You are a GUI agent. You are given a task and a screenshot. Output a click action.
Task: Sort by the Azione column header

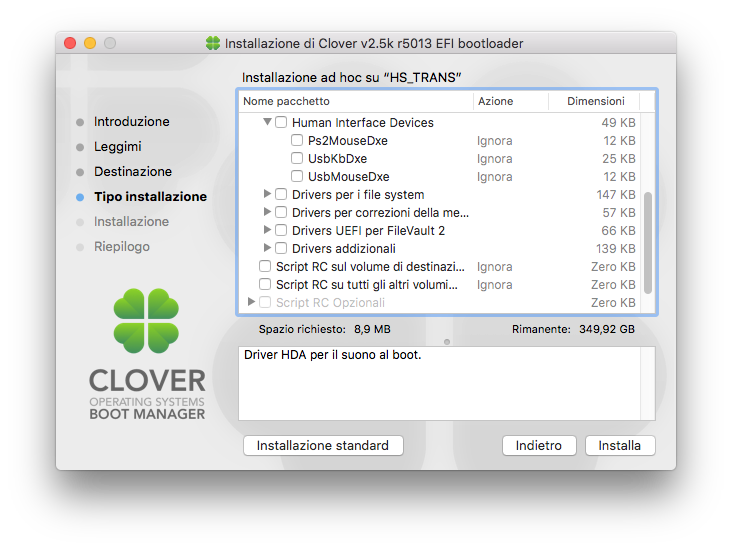511,101
